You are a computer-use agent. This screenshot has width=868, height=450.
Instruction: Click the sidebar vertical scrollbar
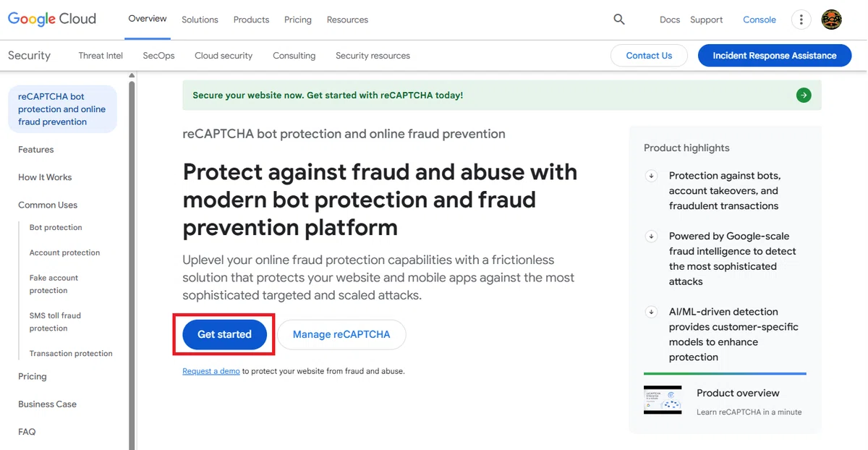132,260
